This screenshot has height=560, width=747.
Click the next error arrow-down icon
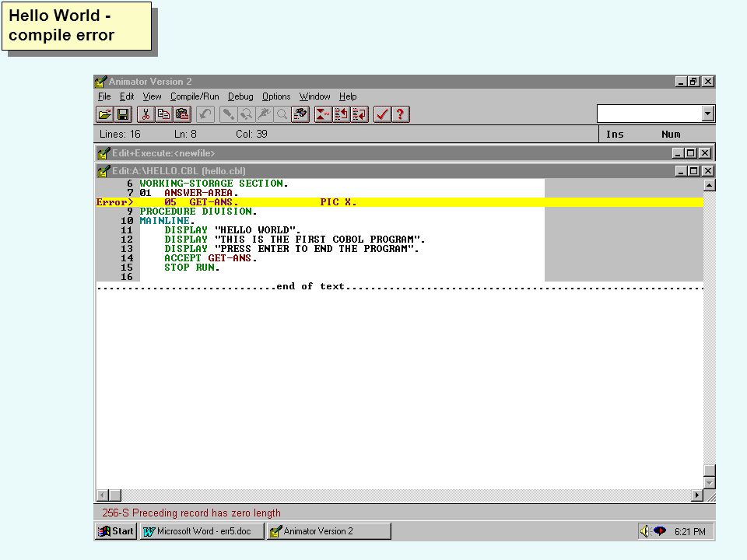point(359,114)
